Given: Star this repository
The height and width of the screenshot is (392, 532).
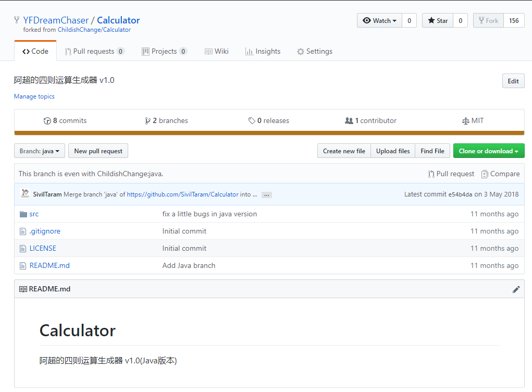Looking at the screenshot, I should pos(438,21).
